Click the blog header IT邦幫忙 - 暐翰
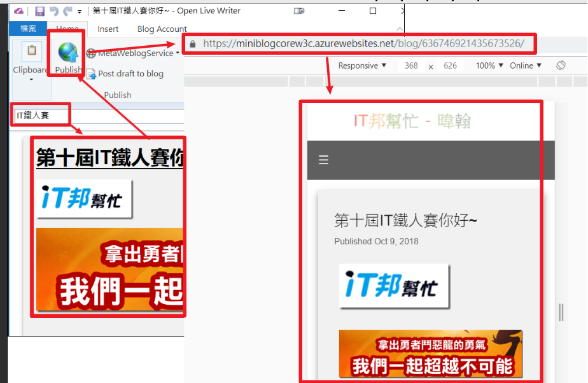Viewport: 588px width, 383px height. pos(412,121)
